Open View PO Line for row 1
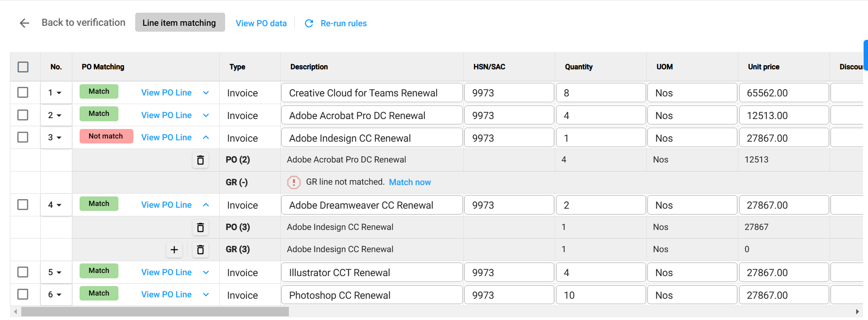Image resolution: width=868 pixels, height=320 pixels. coord(166,92)
